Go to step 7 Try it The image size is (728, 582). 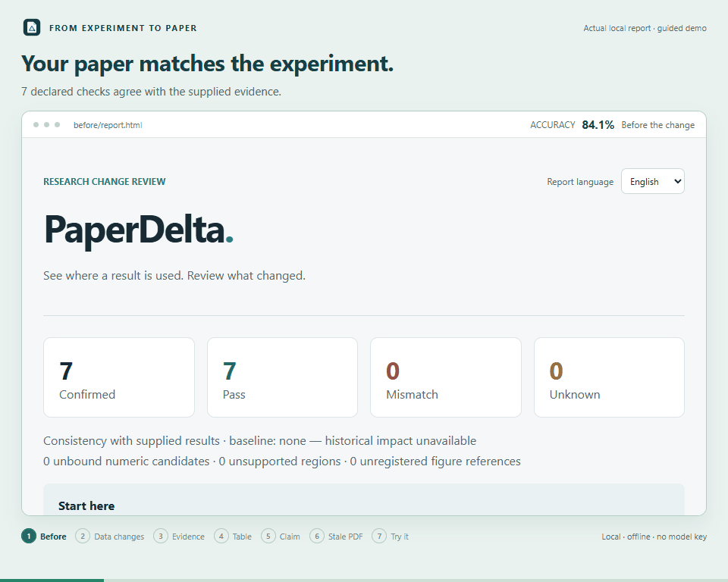[391, 537]
